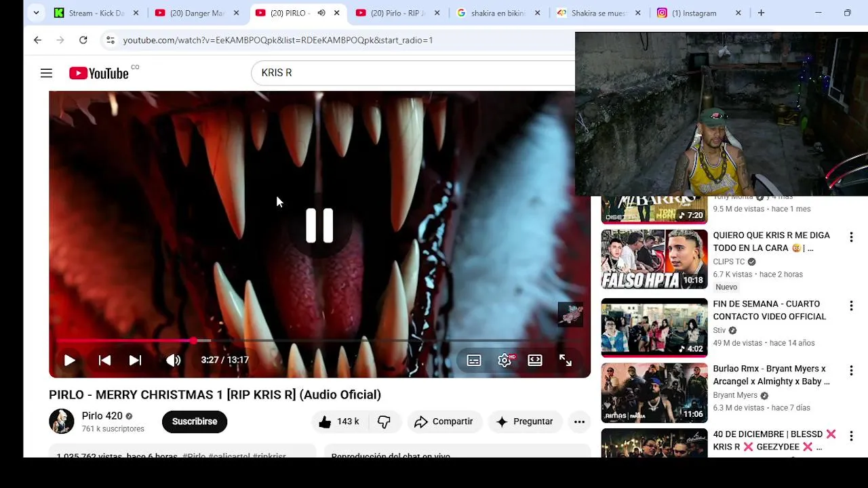The image size is (868, 488).
Task: Open the tab search dropdown arrow
Action: click(36, 13)
